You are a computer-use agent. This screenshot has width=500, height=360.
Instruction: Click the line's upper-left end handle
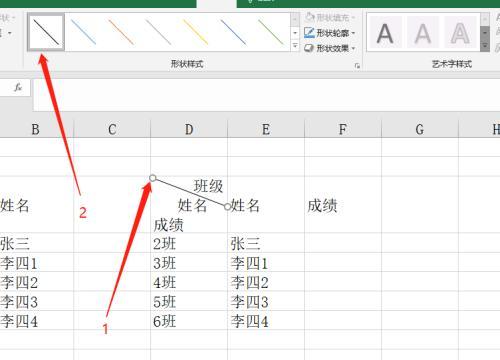(153, 178)
